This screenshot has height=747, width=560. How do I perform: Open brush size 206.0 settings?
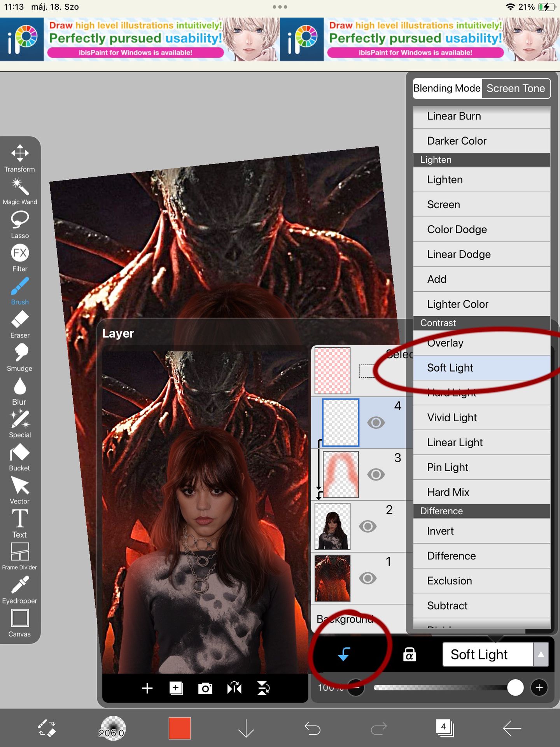[x=112, y=728]
